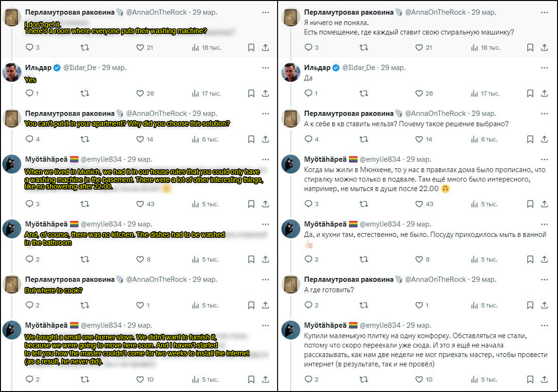Open three-dot menu on "Купили маленькую плитку" tweet
Viewport: 558px width, 392px height.
(x=544, y=325)
